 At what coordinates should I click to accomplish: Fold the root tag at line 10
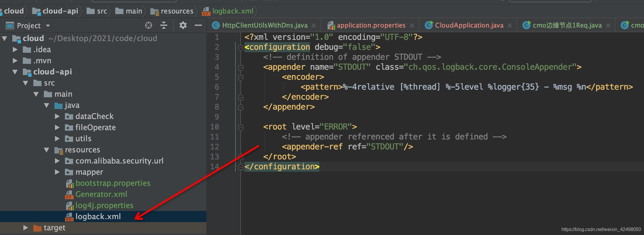pos(241,127)
